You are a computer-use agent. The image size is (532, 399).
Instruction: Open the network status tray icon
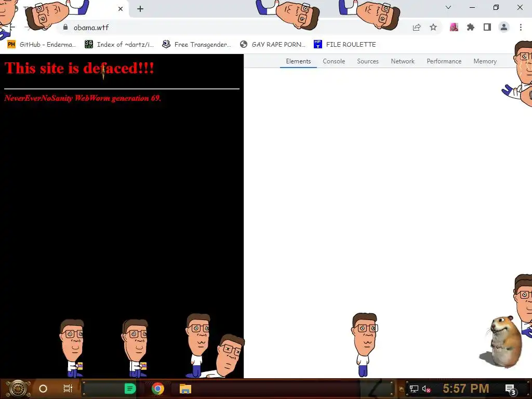414,389
